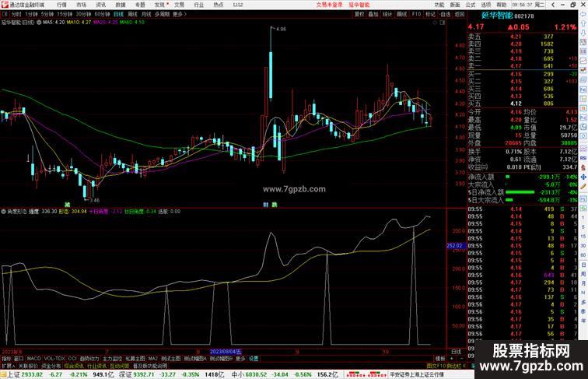588x379 pixels.
Task: Click the 复权 toolbar button
Action: 359,14
